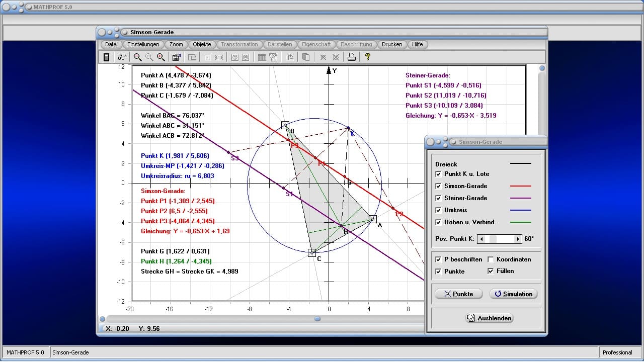644x362 pixels.
Task: Click the yellow question mark help icon
Action: pyautogui.click(x=368, y=57)
